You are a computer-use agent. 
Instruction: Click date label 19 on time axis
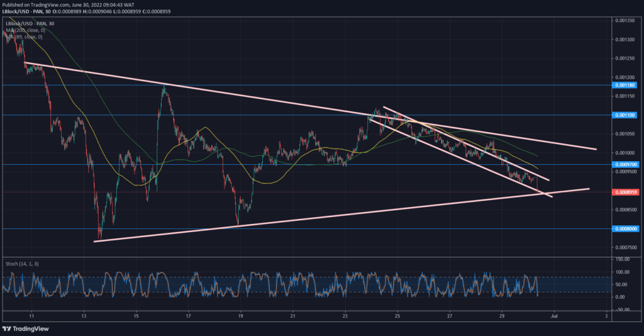[x=240, y=316]
